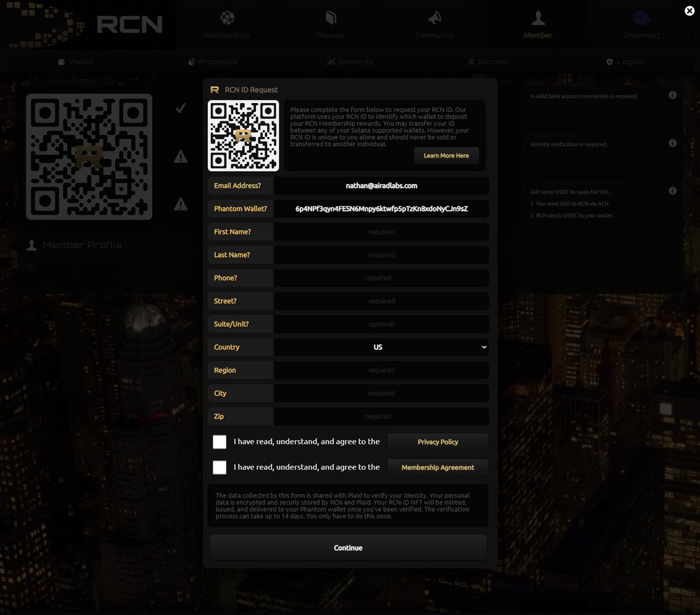Click 'Get some USDC to swap for SOL.' text
The height and width of the screenshot is (615, 700).
[570, 192]
